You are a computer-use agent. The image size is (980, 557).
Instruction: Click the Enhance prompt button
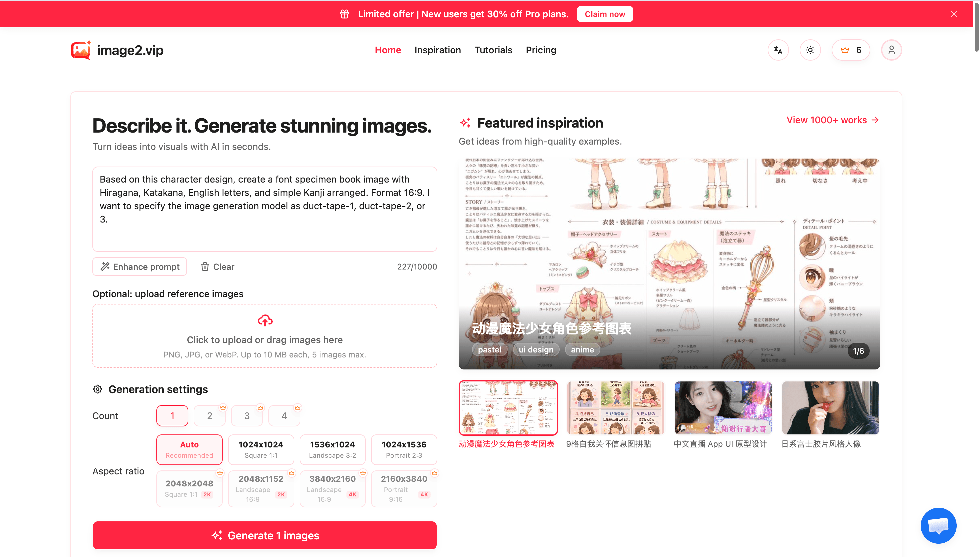coord(140,267)
